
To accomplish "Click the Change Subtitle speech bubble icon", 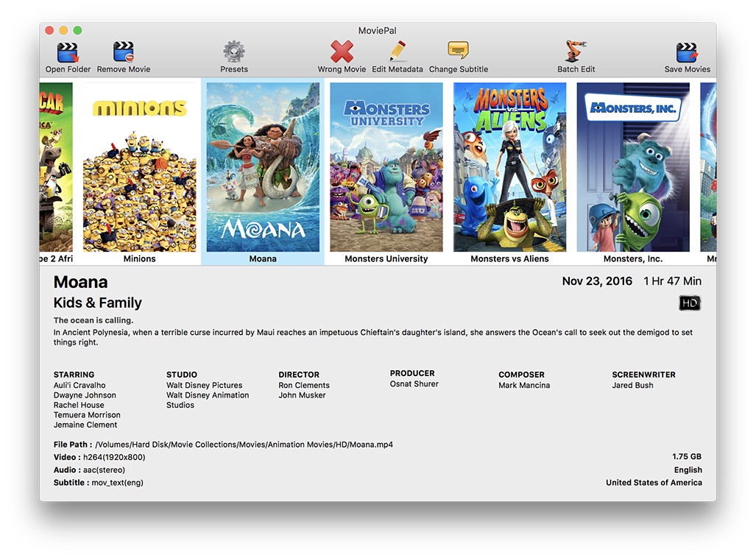I will click(x=458, y=51).
